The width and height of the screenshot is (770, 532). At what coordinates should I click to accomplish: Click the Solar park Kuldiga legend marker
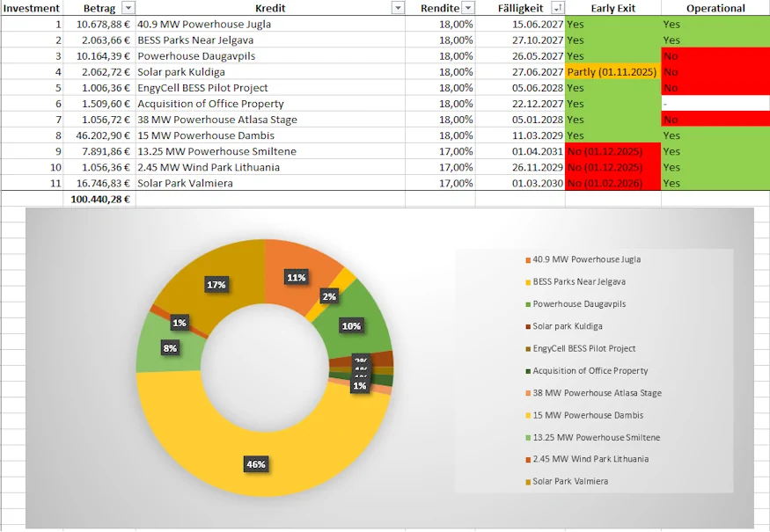pyautogui.click(x=528, y=326)
